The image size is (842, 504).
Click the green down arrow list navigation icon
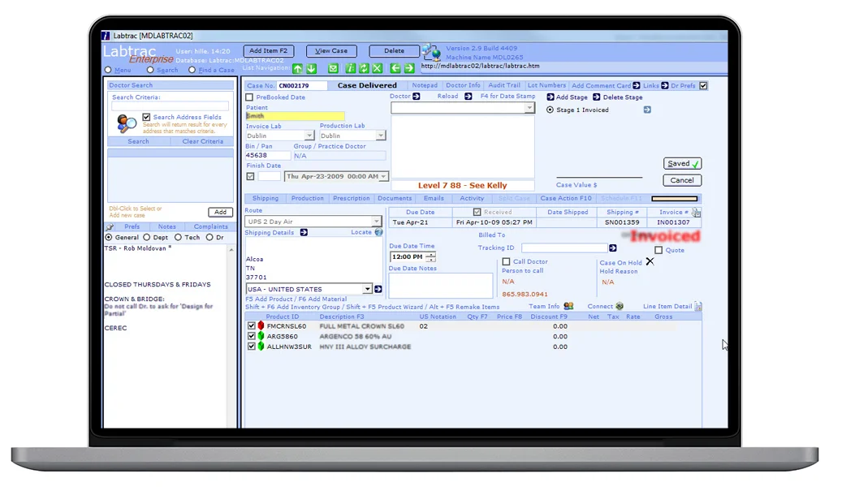click(312, 68)
